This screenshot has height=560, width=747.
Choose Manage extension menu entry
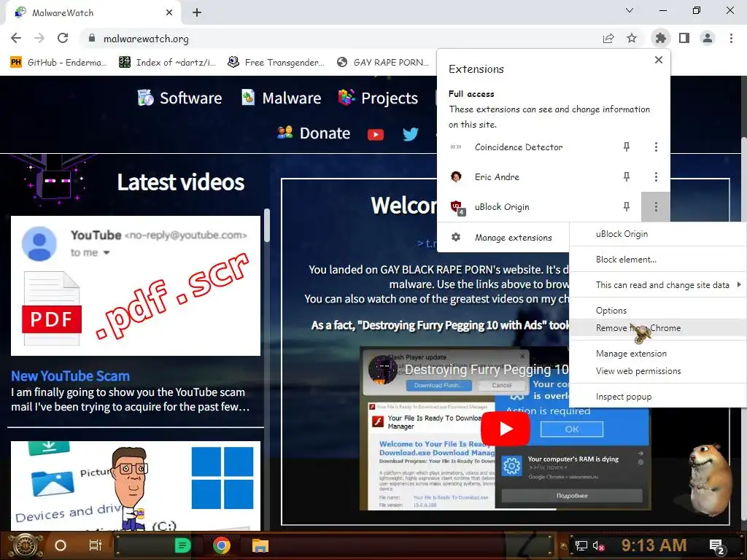click(657, 354)
